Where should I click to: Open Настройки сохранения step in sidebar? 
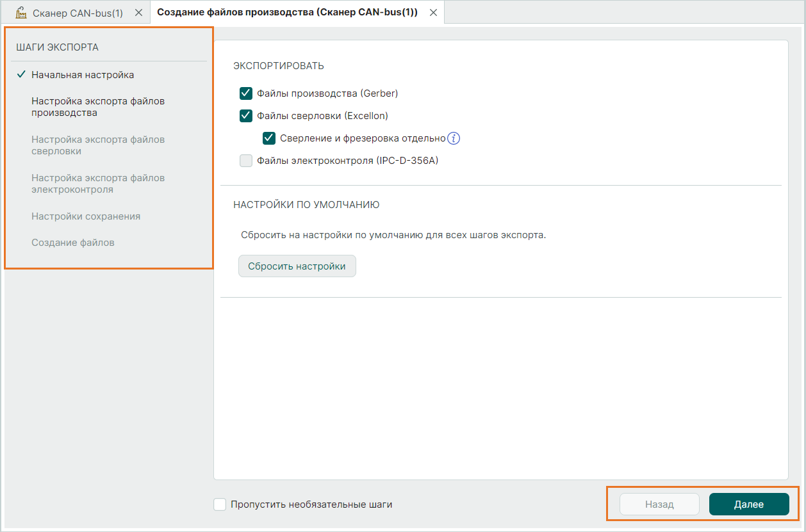tap(86, 216)
